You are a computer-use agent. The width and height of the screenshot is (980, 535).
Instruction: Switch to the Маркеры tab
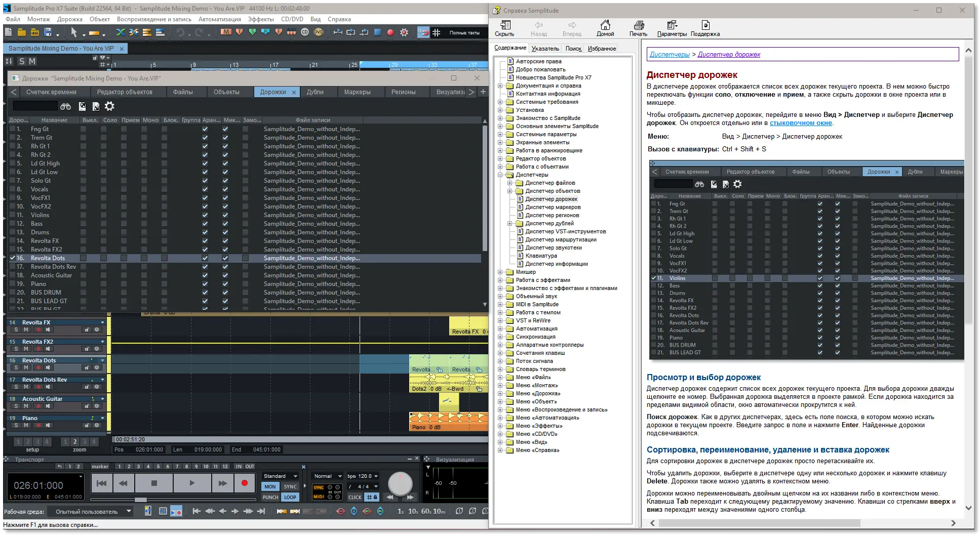point(357,92)
